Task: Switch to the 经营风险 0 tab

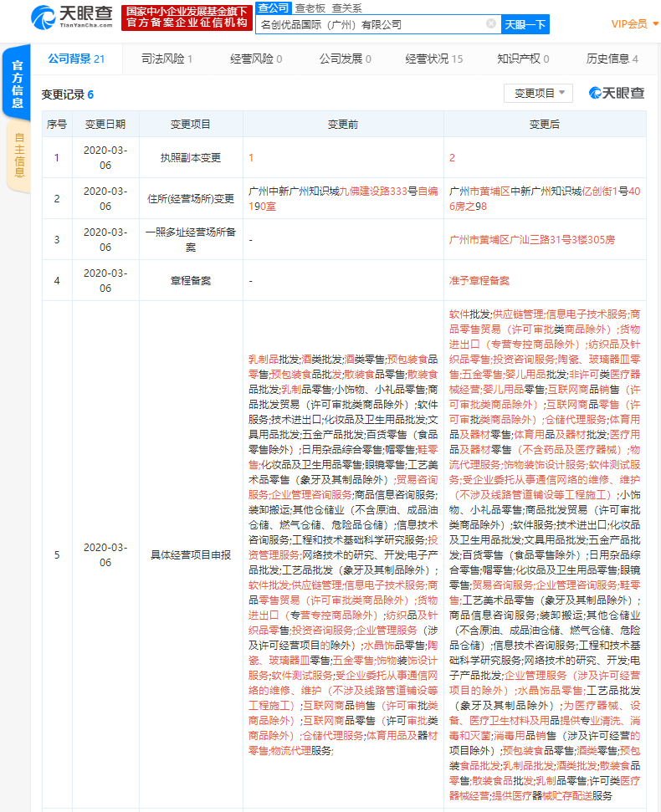Action: pyautogui.click(x=256, y=59)
